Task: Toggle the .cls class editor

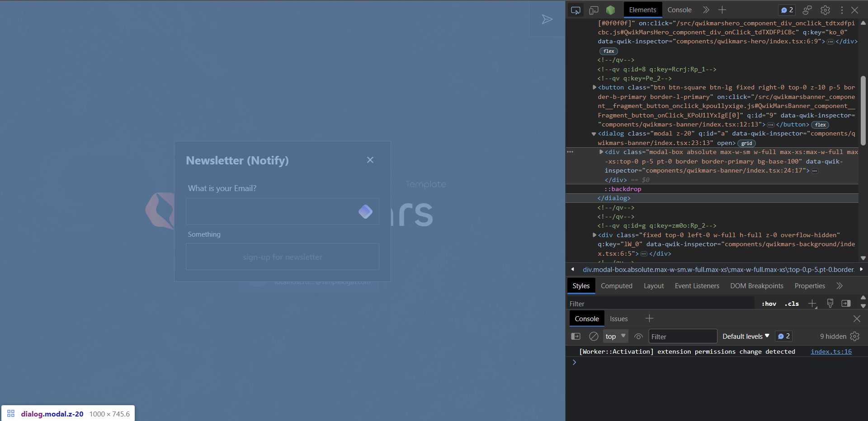Action: [x=792, y=303]
